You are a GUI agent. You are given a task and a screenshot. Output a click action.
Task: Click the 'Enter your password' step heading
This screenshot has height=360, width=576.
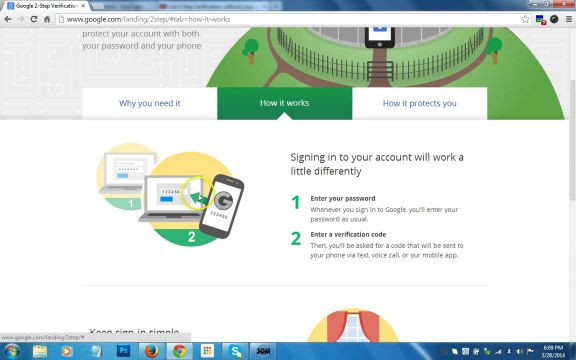343,198
